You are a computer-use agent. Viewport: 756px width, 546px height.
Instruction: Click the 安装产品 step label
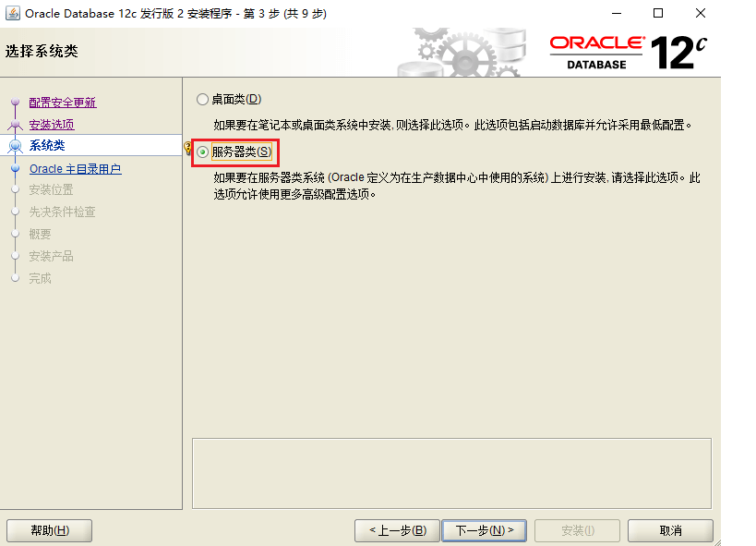point(51,256)
